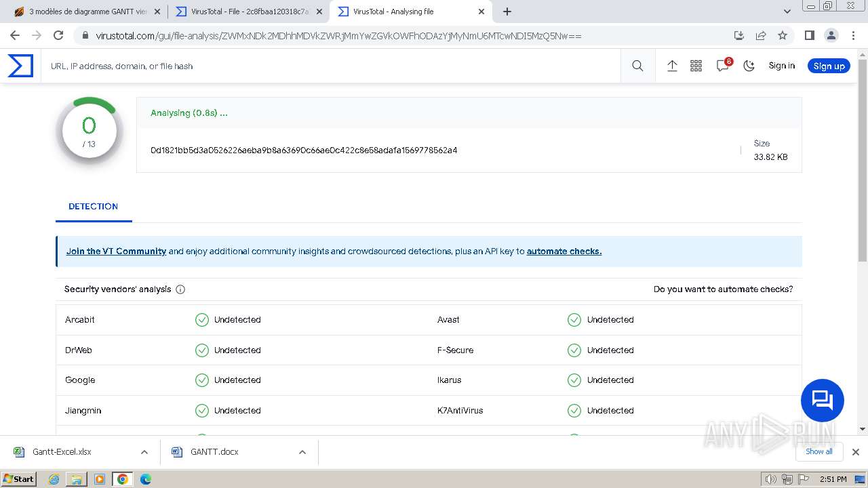Click the Arcabit Undetected checkmark icon
Image resolution: width=868 pixels, height=488 pixels.
[202, 320]
